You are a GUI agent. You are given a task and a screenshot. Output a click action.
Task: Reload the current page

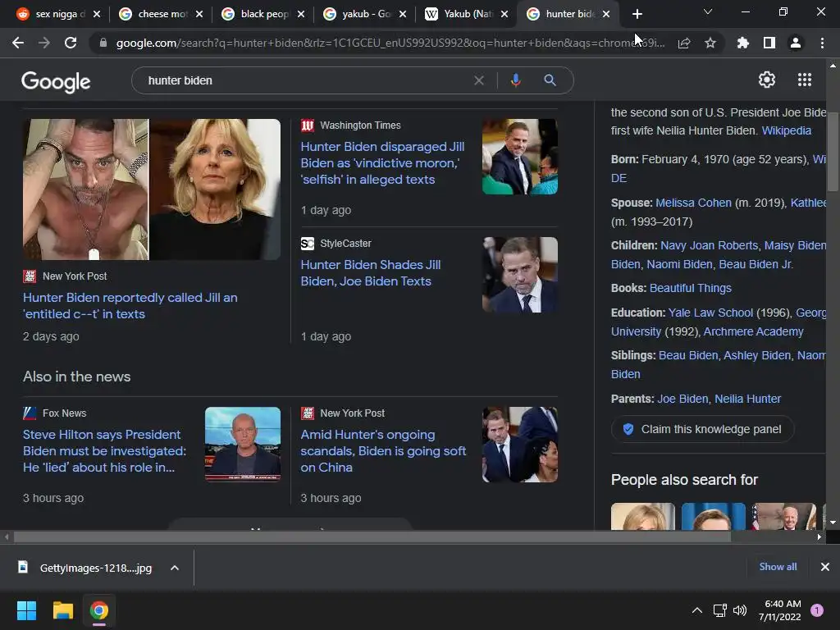pos(71,43)
